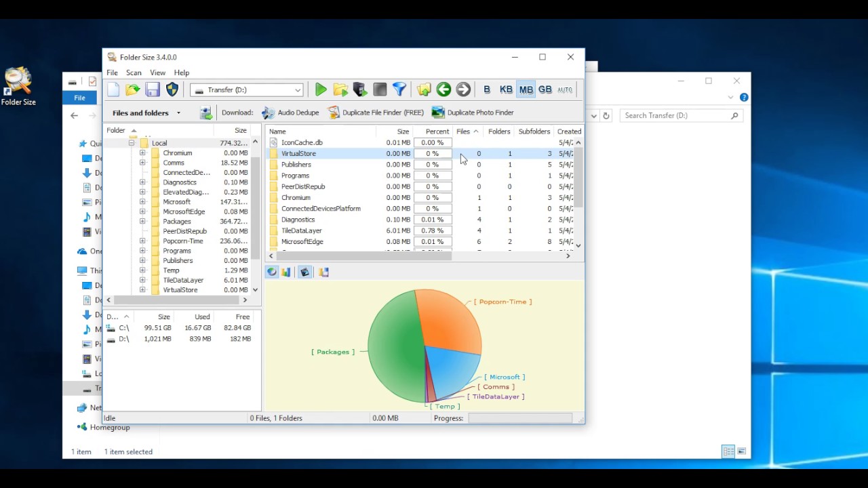Stop scanning with the gray square icon
The image size is (868, 488).
(x=380, y=89)
